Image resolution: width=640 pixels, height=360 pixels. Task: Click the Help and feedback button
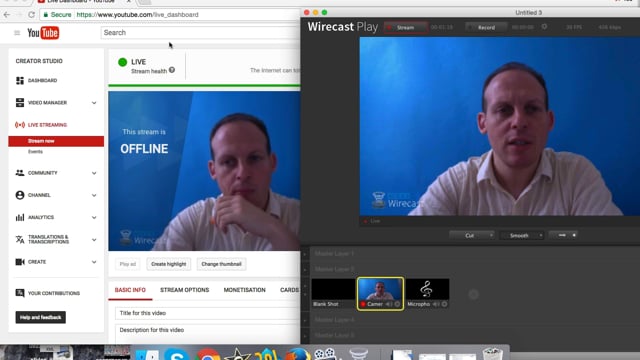coord(40,317)
